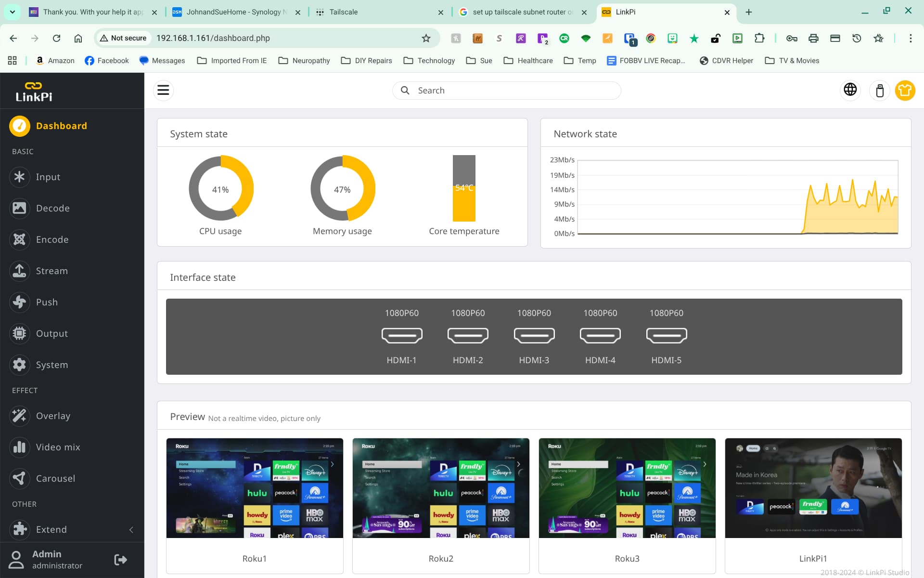Select the Carousel menu item
The image size is (924, 578).
click(x=55, y=478)
